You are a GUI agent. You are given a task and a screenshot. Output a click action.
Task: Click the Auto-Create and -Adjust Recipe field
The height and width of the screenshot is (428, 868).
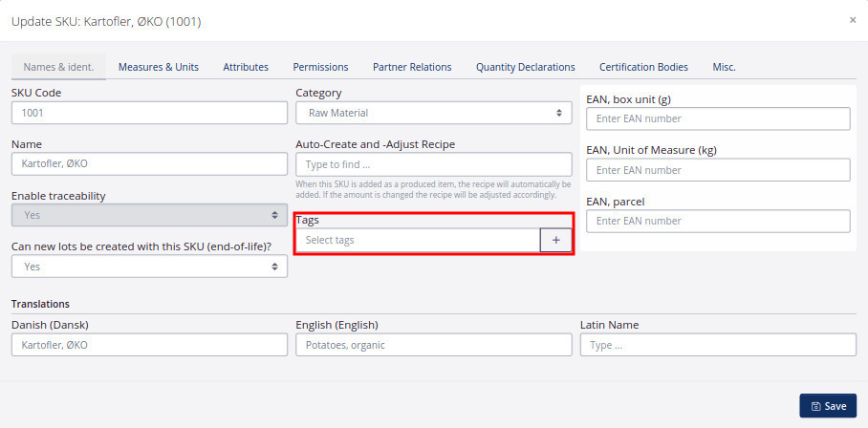[x=433, y=163]
